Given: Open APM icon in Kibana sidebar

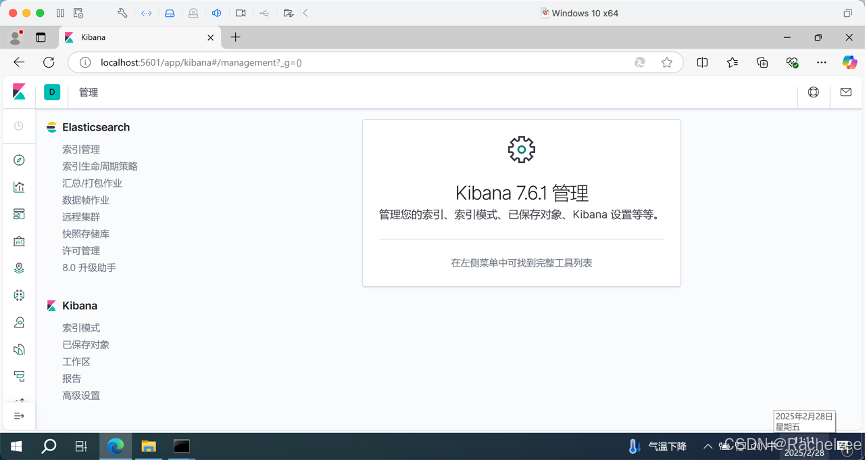Looking at the screenshot, I should click(19, 377).
